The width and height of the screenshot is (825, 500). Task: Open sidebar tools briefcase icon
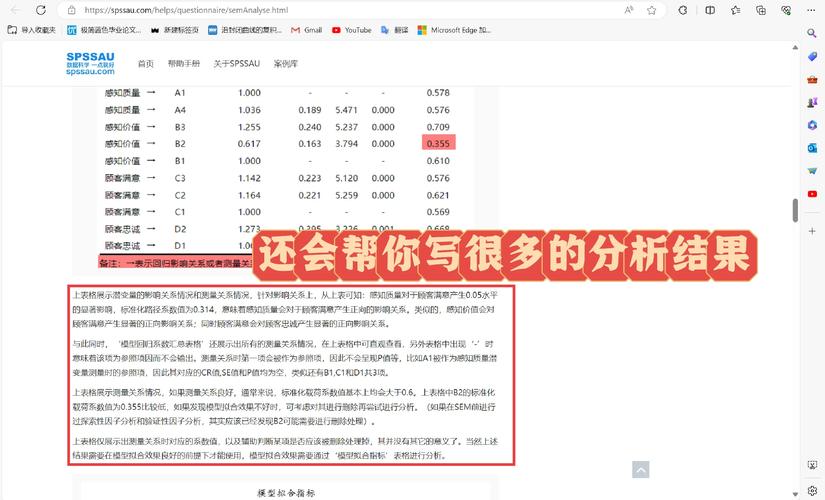(812, 79)
